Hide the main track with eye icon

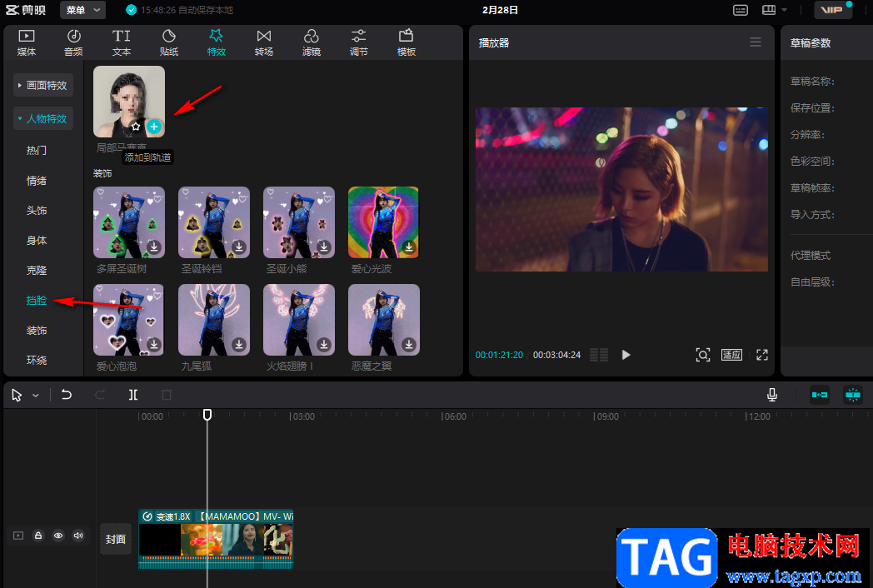[58, 536]
